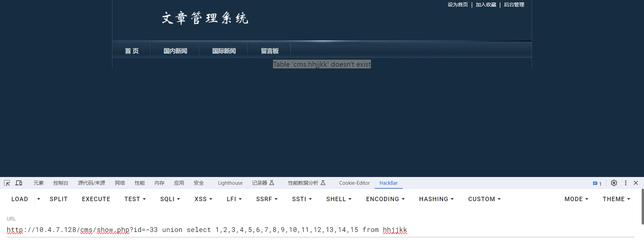Image resolution: width=644 pixels, height=240 pixels.
Task: Switch to the 控制台 (Console) tab
Action: pyautogui.click(x=61, y=183)
